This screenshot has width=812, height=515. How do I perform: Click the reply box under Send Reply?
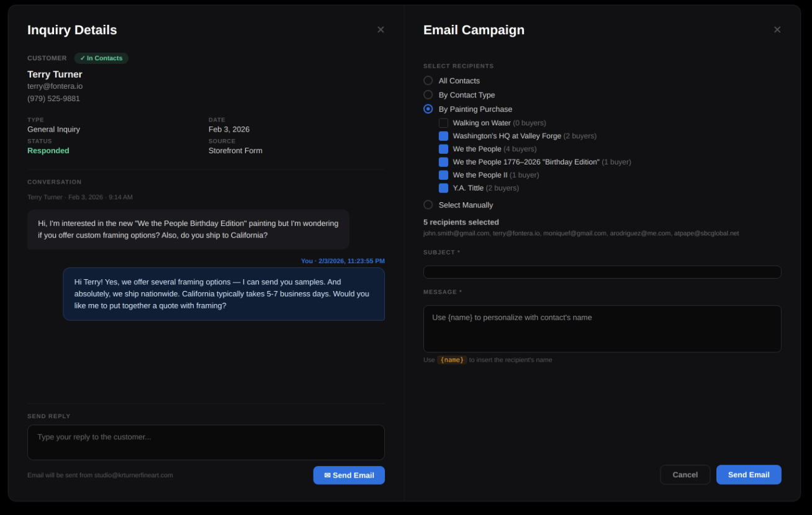point(206,442)
